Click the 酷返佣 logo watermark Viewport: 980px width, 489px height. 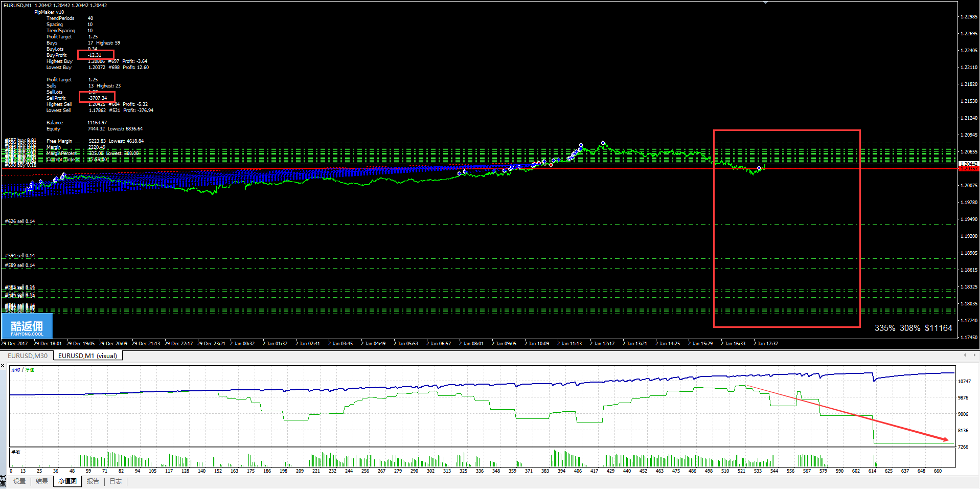coord(27,327)
